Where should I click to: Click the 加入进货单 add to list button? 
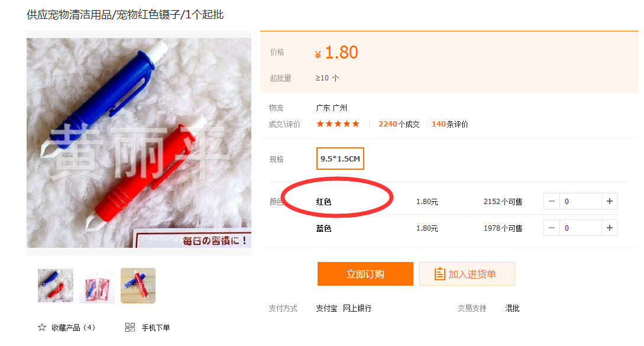[467, 274]
